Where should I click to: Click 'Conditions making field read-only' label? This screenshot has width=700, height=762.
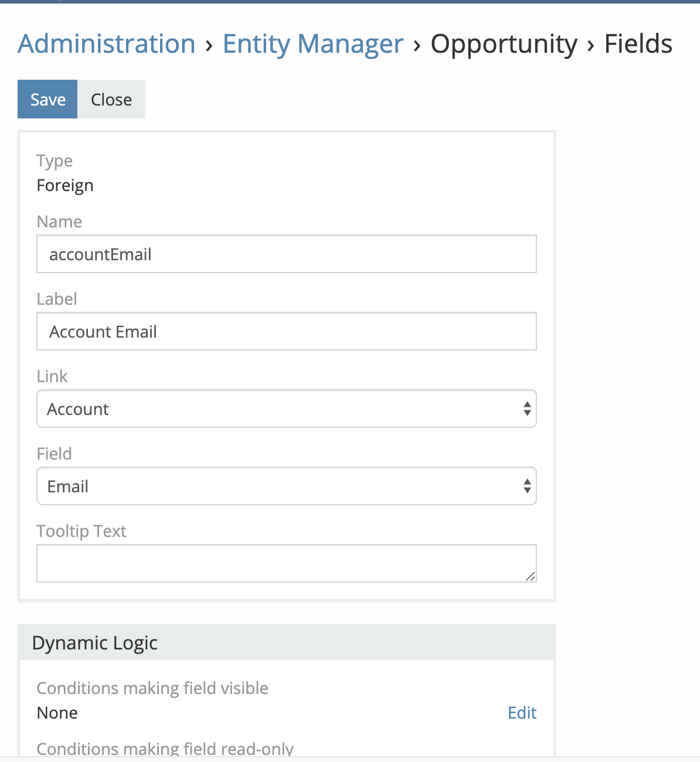[165, 749]
